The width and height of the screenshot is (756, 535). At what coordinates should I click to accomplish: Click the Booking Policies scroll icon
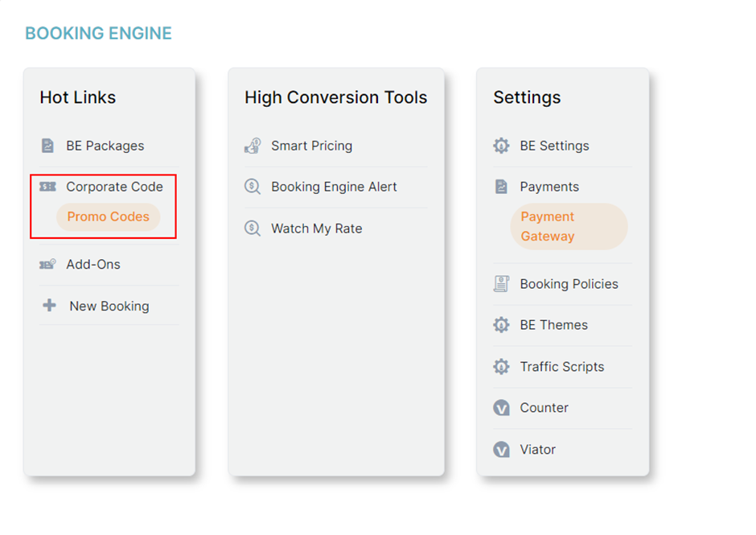(x=501, y=284)
